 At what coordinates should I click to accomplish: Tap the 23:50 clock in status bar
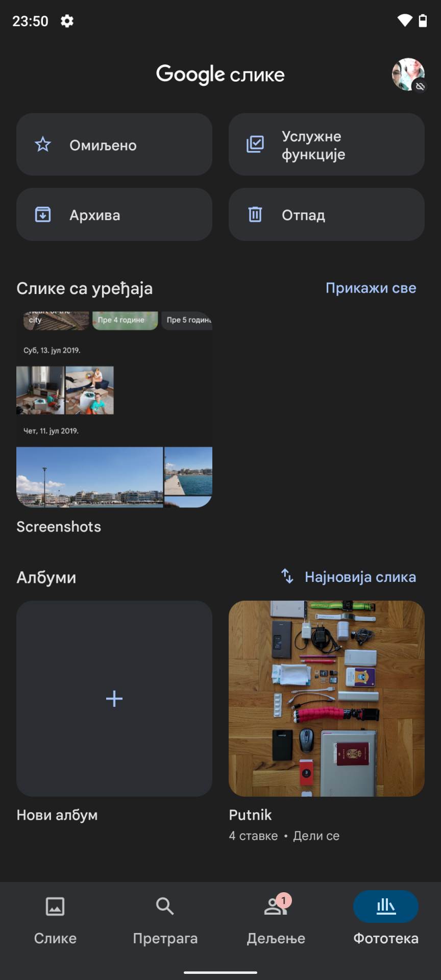click(30, 21)
